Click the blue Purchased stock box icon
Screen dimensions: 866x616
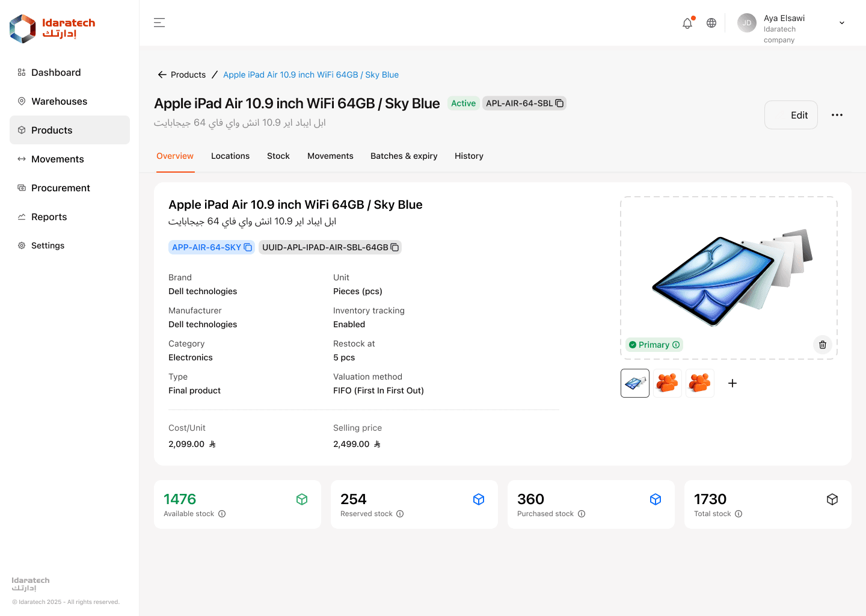pyautogui.click(x=656, y=499)
